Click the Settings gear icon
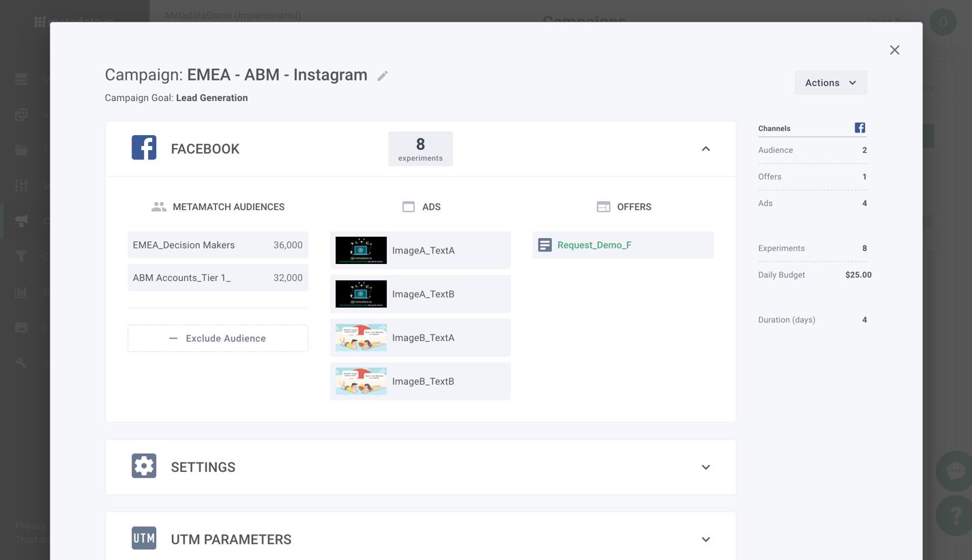This screenshot has width=972, height=560. tap(144, 467)
